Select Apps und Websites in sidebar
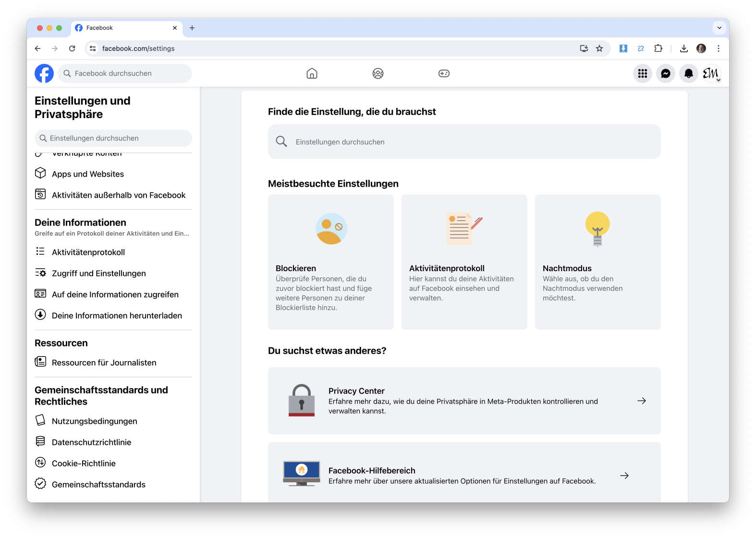756x538 pixels. (x=88, y=174)
